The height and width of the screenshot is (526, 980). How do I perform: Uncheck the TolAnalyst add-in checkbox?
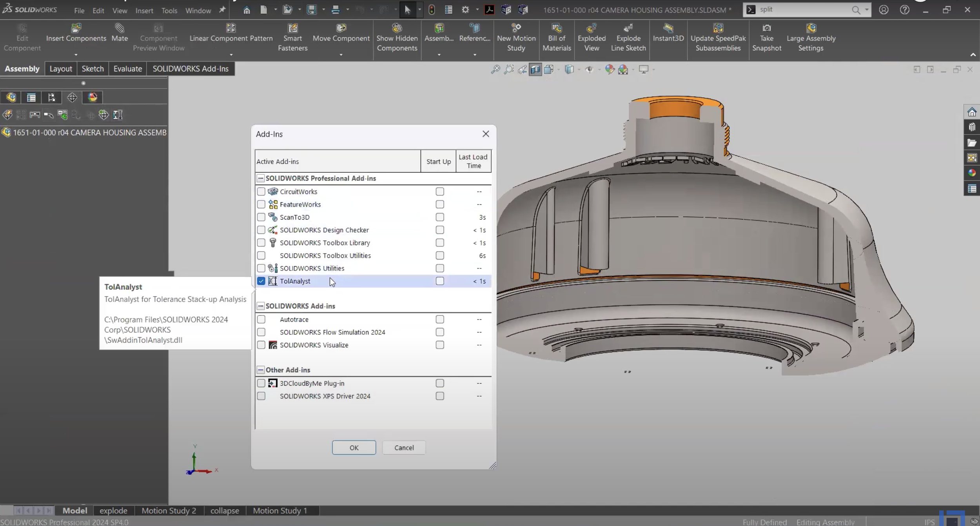pyautogui.click(x=261, y=281)
